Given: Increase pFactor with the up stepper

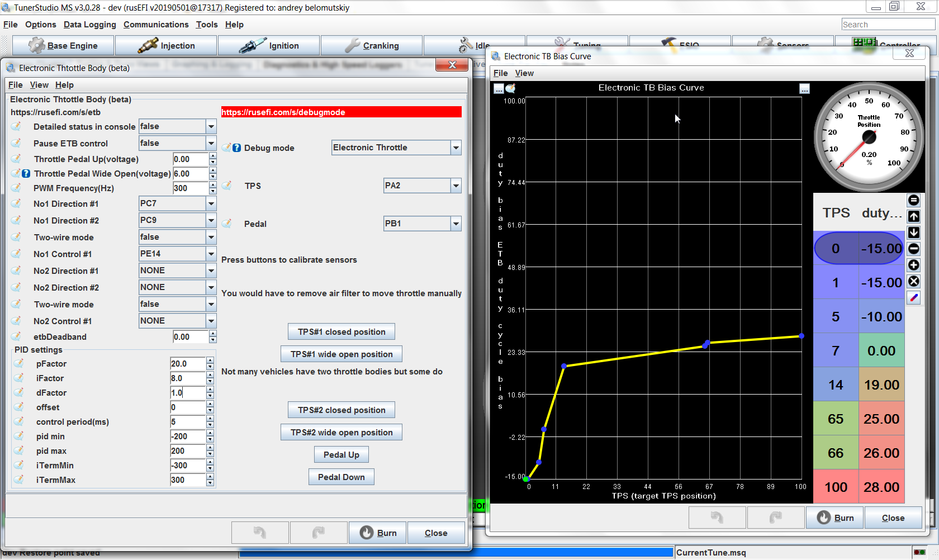Looking at the screenshot, I should 210,360.
